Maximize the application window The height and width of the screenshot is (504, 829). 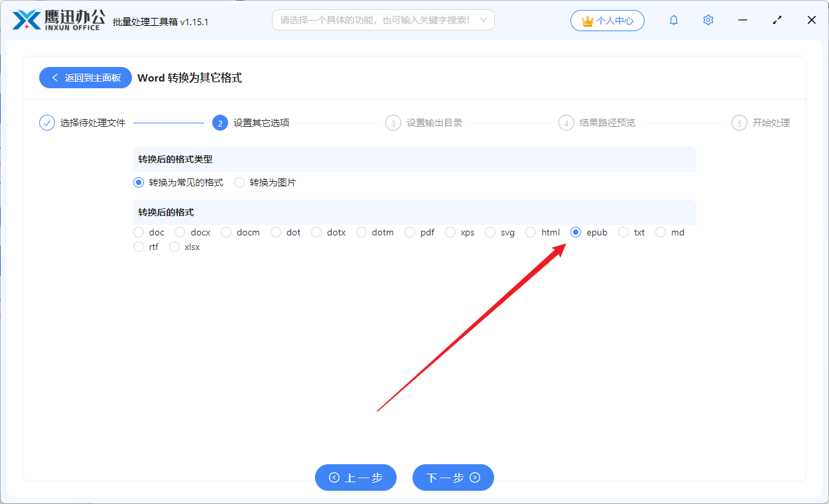coord(777,20)
